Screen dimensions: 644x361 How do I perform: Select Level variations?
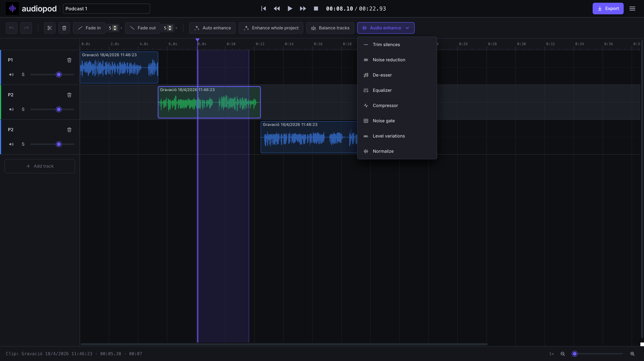pyautogui.click(x=397, y=136)
